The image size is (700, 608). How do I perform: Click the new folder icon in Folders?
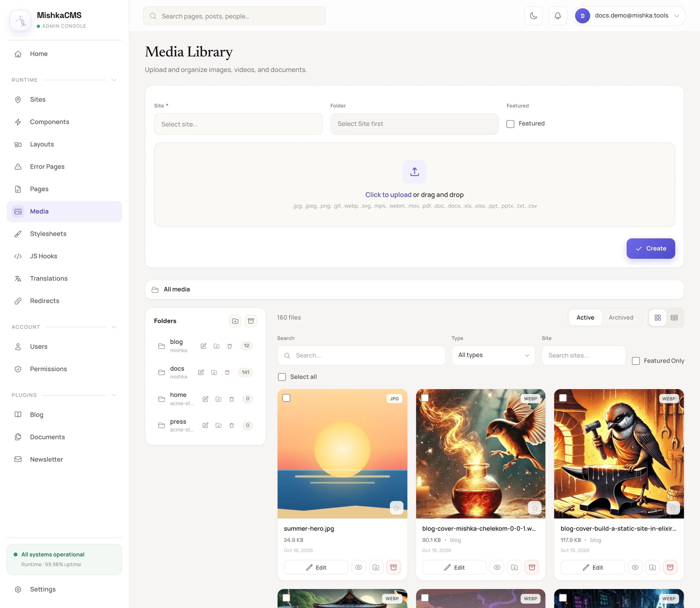pos(235,321)
